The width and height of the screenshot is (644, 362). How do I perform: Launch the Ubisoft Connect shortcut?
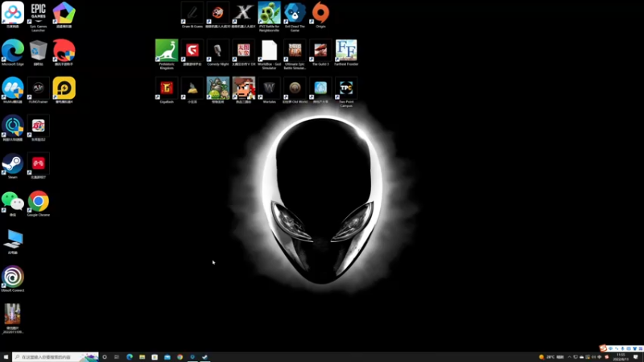(x=13, y=278)
